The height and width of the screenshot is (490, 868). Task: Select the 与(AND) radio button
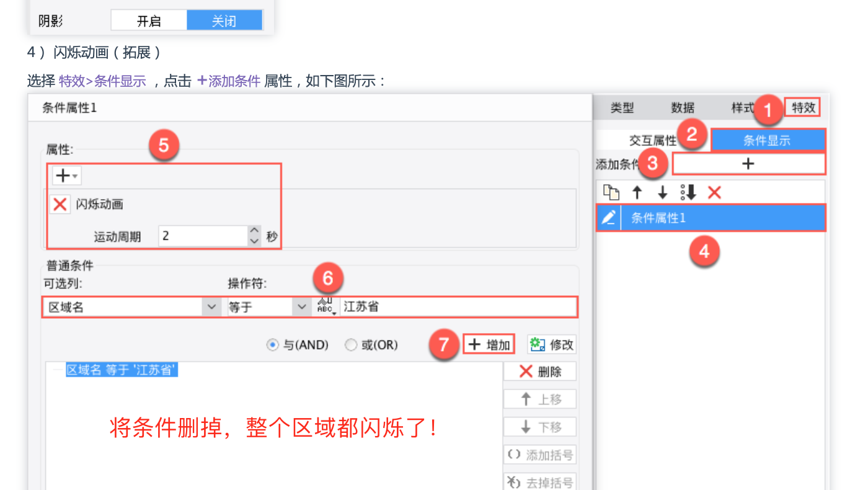point(272,345)
